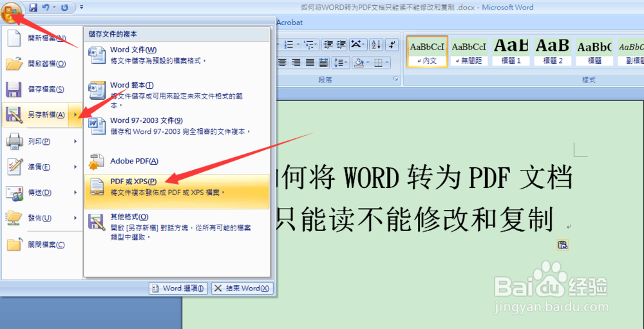This screenshot has width=644, height=329.
Task: Expand the 發佈 submenu arrow
Action: tap(75, 218)
